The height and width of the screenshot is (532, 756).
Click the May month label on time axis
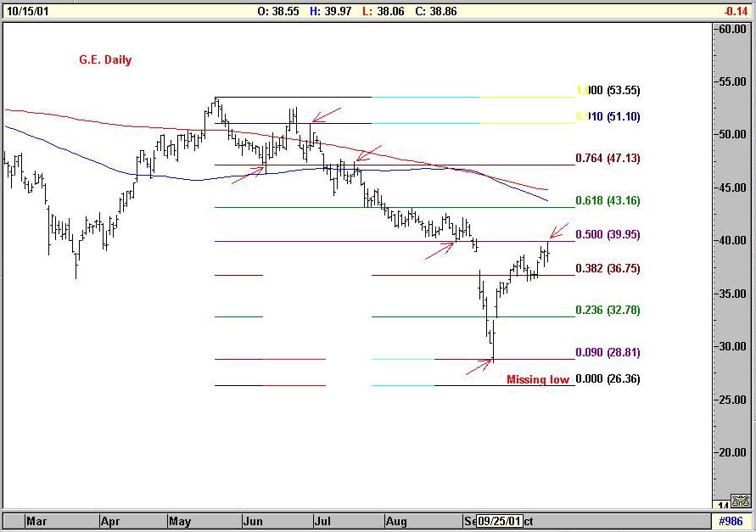[180, 521]
